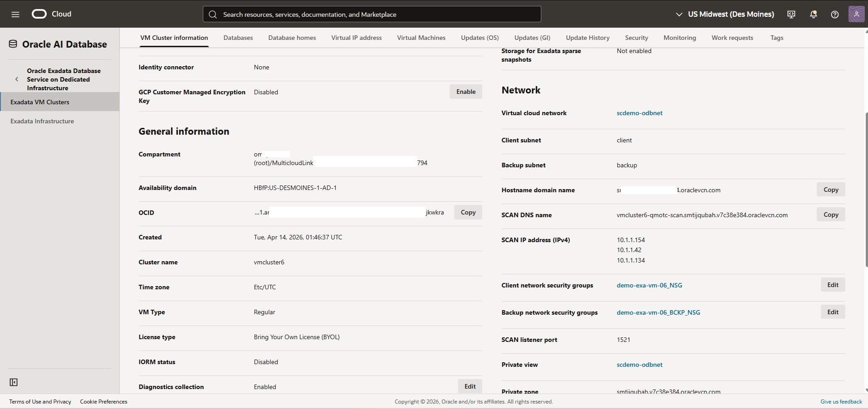Image resolution: width=868 pixels, height=409 pixels.
Task: Switch to the Security tab
Action: click(637, 38)
